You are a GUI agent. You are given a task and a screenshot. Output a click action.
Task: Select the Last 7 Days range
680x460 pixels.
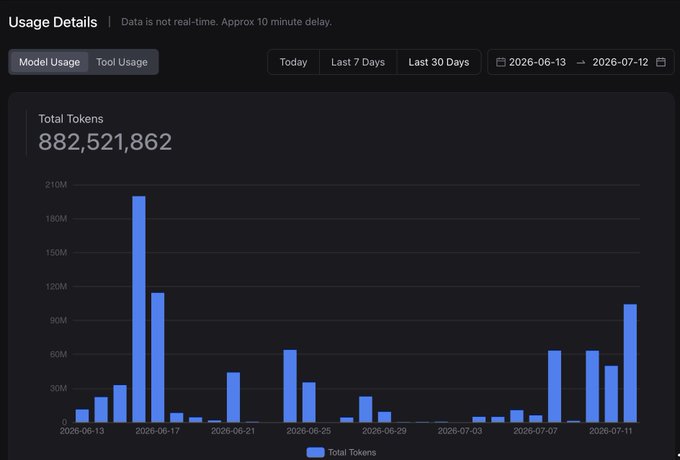click(358, 62)
